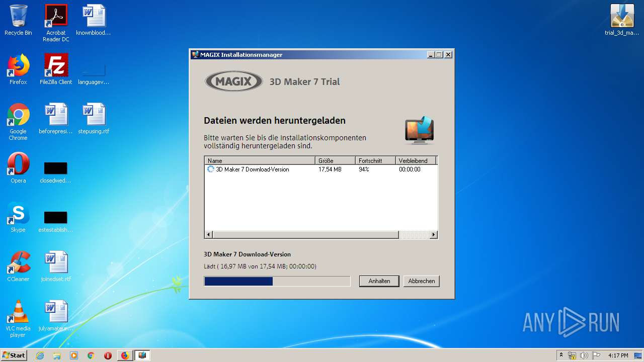Open the CCleaner desktop shortcut

[x=18, y=266]
